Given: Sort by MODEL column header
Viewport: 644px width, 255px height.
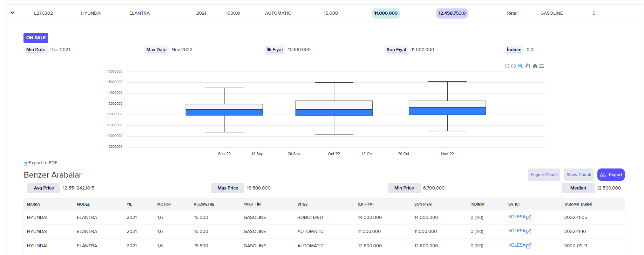Looking at the screenshot, I should (83, 204).
